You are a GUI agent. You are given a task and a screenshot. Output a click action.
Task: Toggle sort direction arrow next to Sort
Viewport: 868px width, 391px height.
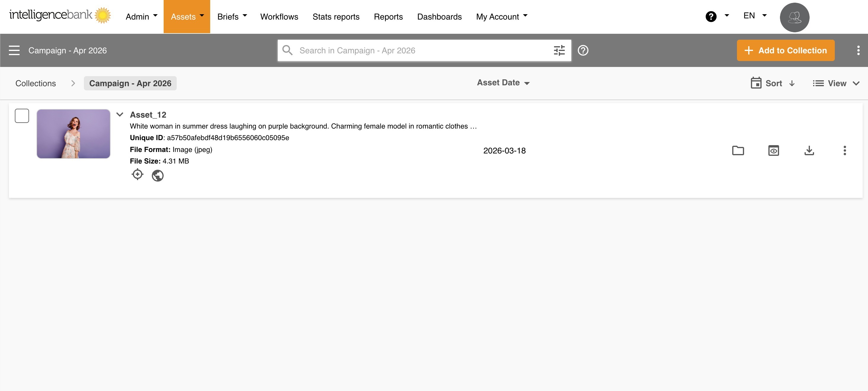click(x=792, y=84)
